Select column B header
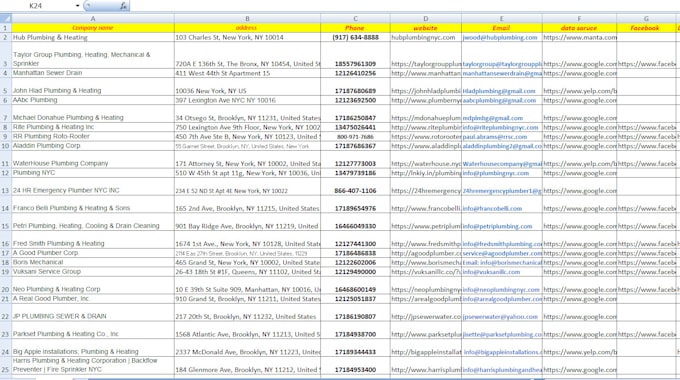680x380 pixels. (247, 19)
